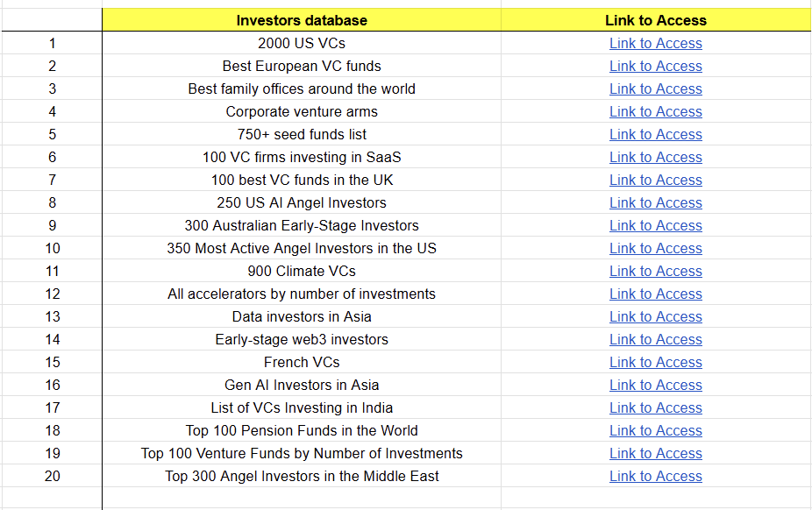812x510 pixels.
Task: Open link for Best family offices around the world
Action: (655, 89)
